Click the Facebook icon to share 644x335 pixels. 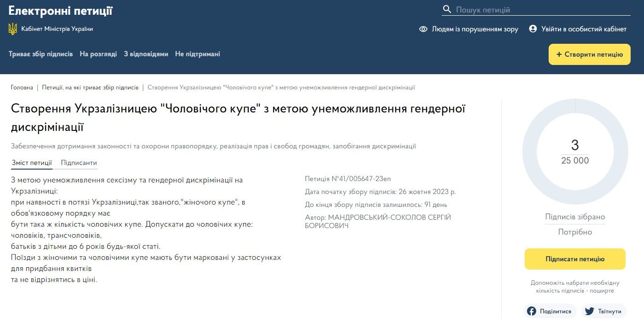pyautogui.click(x=532, y=311)
